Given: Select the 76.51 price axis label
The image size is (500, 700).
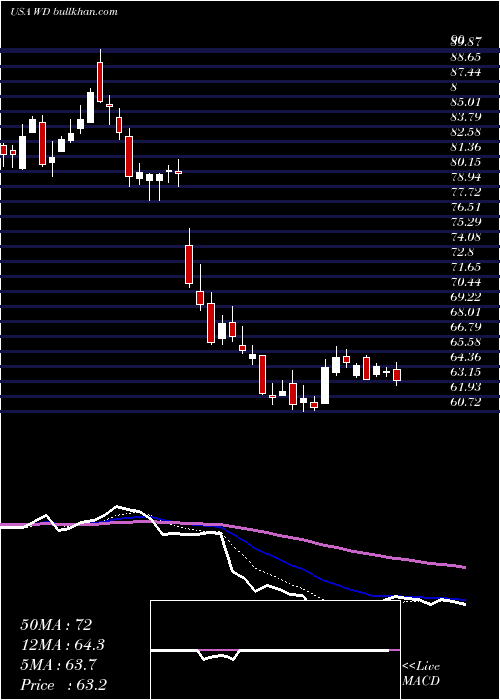Looking at the screenshot, I should point(465,207).
